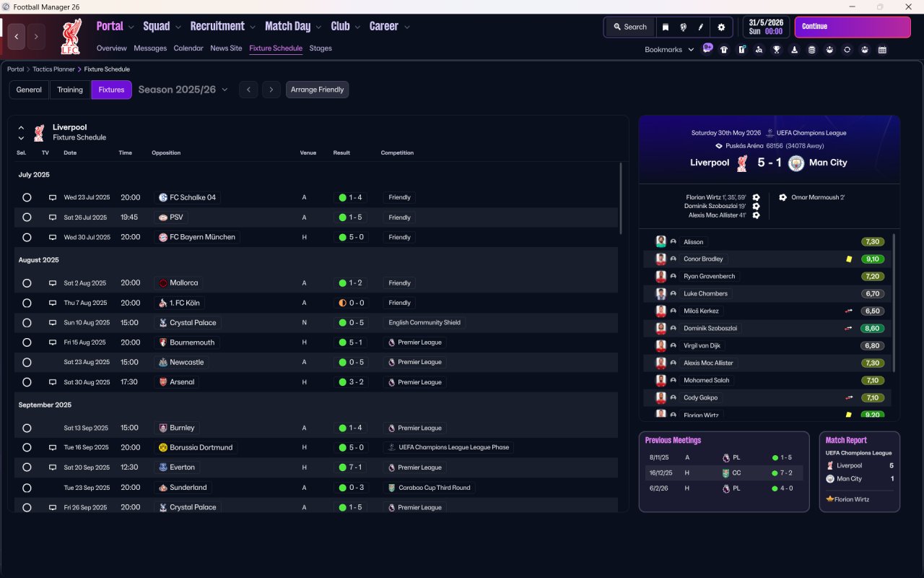Go forward with the header forward arrow
Viewport: 924px width, 578px height.
click(x=36, y=37)
